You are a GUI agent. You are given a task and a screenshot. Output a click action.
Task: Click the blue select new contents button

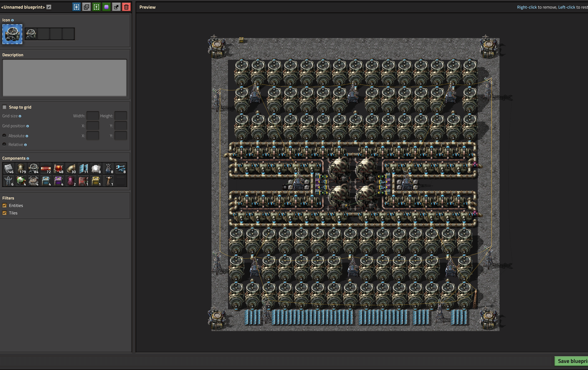tap(76, 7)
